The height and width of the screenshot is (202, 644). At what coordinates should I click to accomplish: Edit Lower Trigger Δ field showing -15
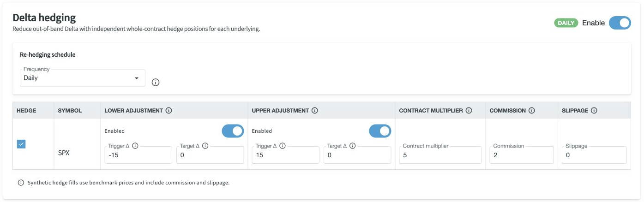pyautogui.click(x=138, y=155)
